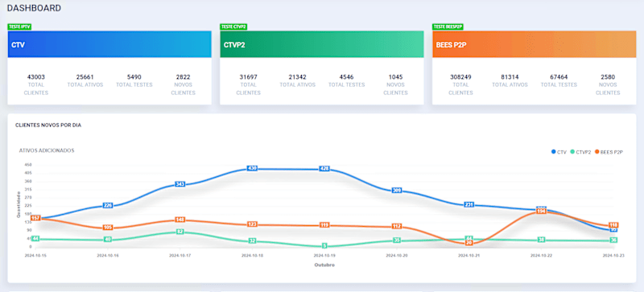Toggle the CTVP2 series in chart legend
Image resolution: width=644 pixels, height=292 pixels.
click(580, 152)
